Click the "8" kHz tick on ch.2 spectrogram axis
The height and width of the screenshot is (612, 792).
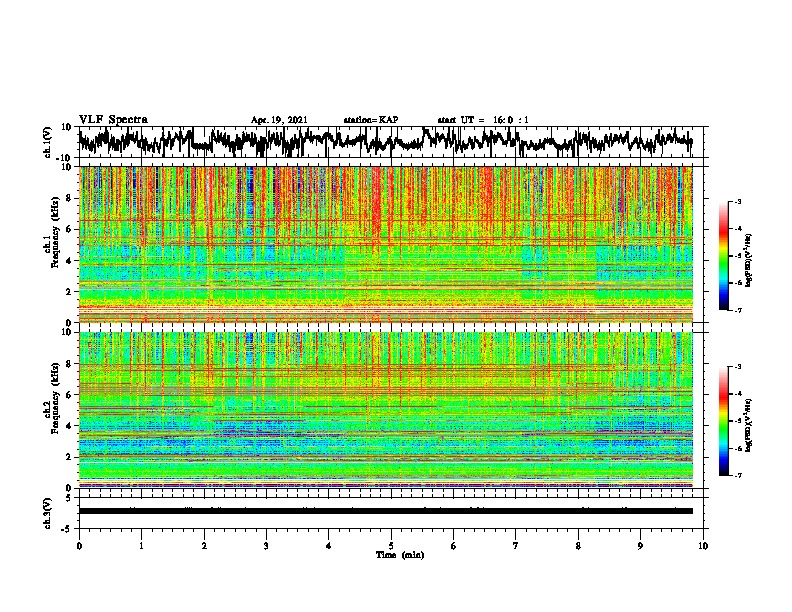coord(70,364)
